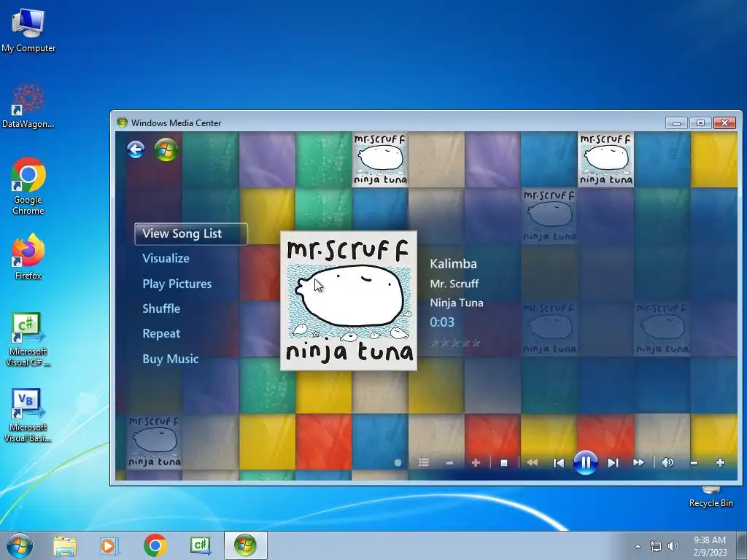Open the Windows Start menu
This screenshot has height=560, width=747.
[x=20, y=545]
